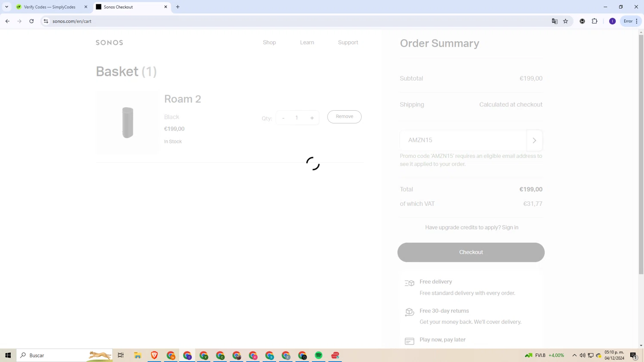Click the Free 30-day returns box icon
644x362 pixels.
[410, 312]
